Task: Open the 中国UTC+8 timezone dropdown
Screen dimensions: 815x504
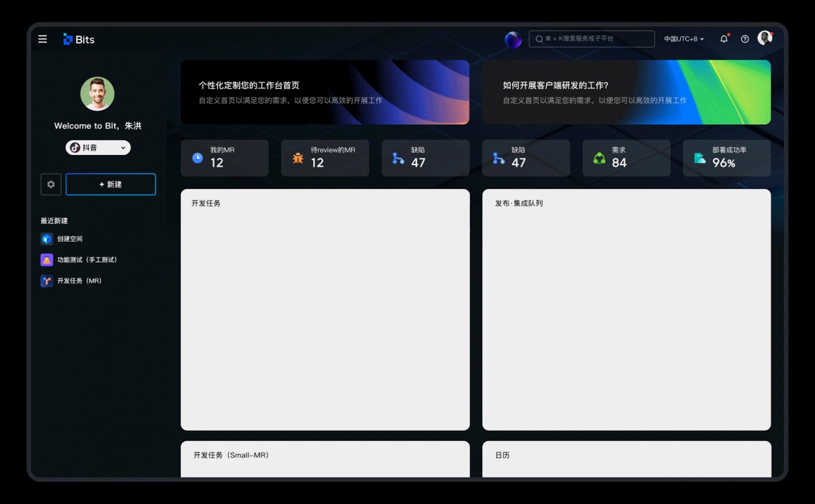Action: pos(684,39)
